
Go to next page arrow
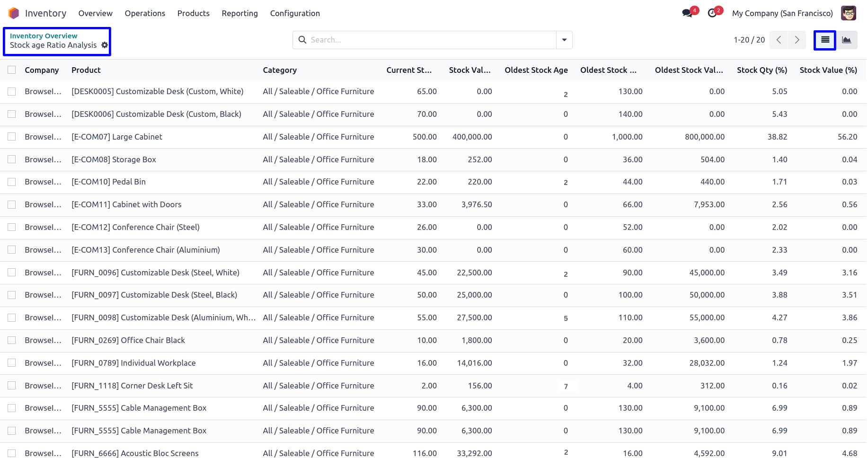click(x=797, y=40)
